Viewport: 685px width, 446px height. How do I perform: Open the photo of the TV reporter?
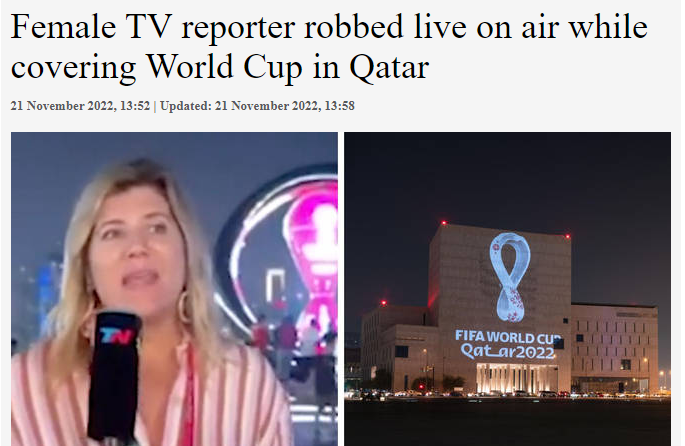point(174,289)
